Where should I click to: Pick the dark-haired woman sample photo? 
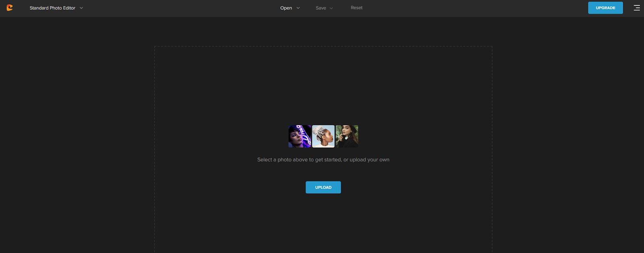point(347,136)
